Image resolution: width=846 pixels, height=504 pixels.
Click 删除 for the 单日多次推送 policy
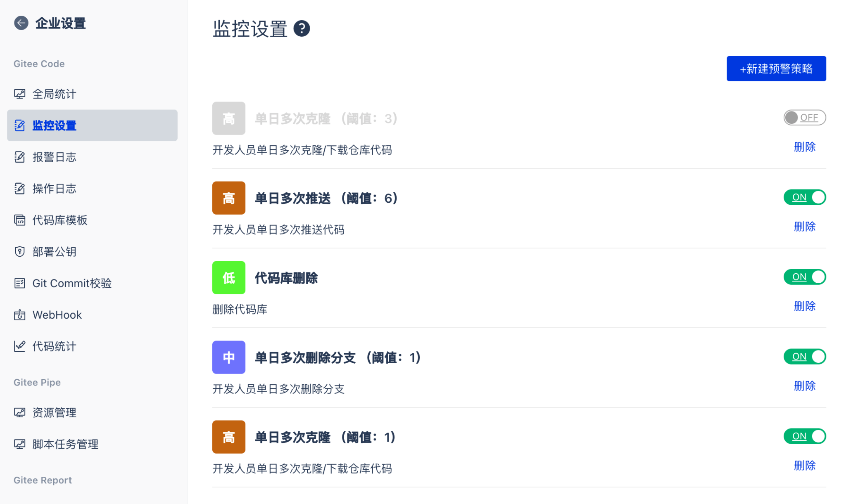(x=804, y=226)
